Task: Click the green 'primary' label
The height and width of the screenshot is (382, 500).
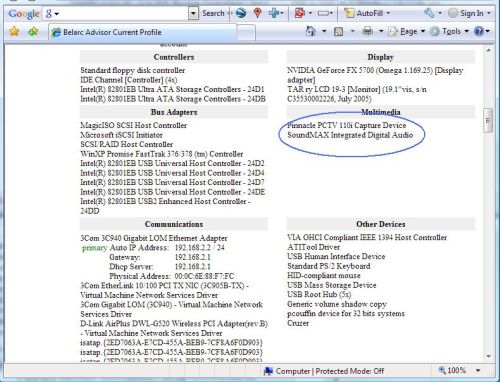Action: tap(95, 248)
